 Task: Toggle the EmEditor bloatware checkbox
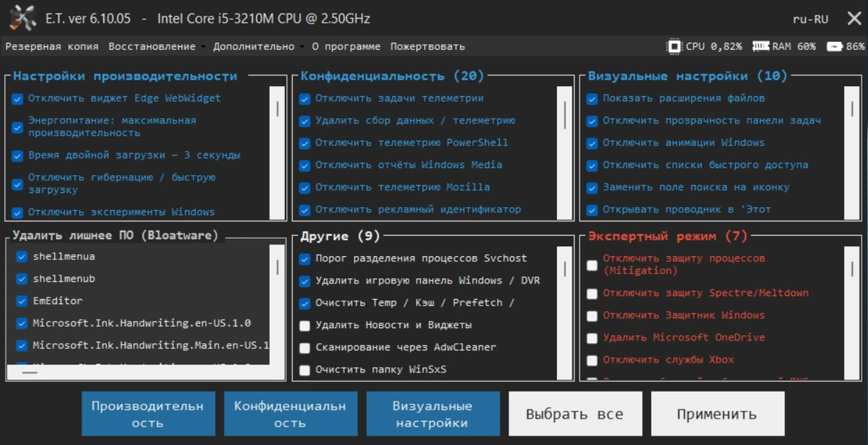22,301
